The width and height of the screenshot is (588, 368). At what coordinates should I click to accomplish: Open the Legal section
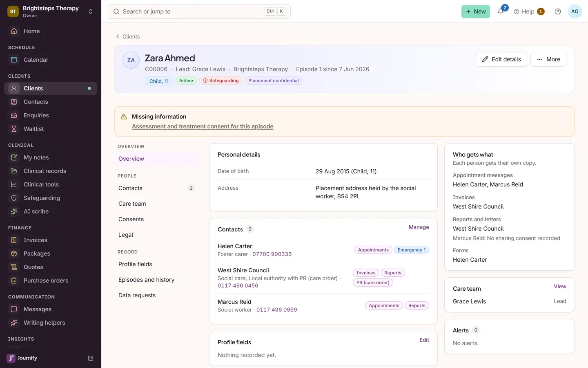(x=157, y=235)
